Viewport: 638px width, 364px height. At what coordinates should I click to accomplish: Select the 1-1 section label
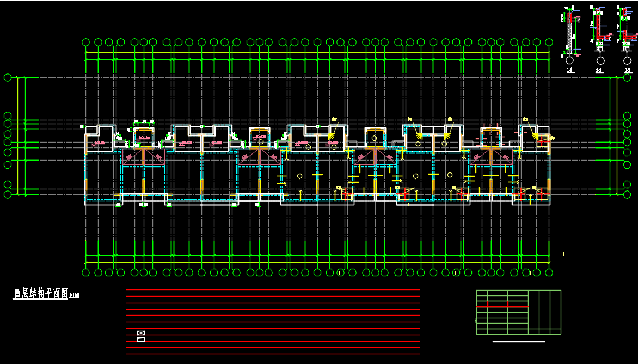click(x=569, y=70)
